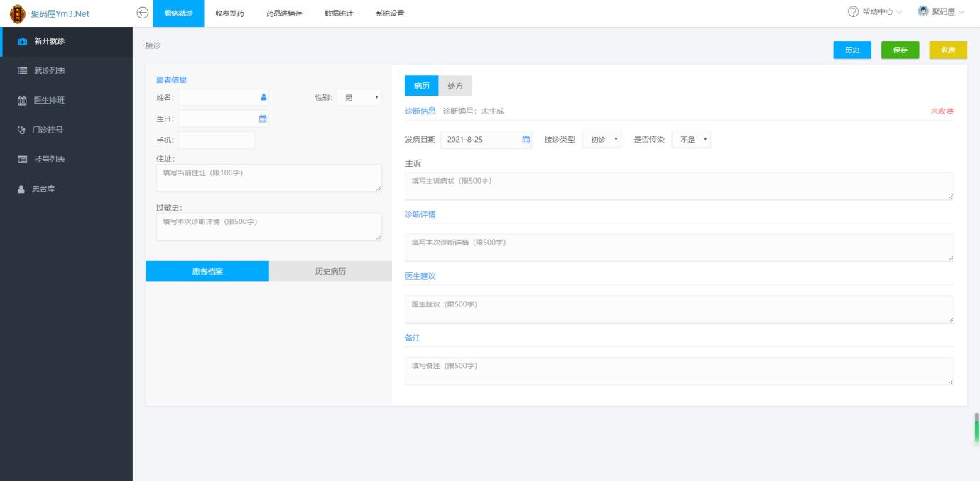Open the 生日 calendar picker icon

point(263,118)
